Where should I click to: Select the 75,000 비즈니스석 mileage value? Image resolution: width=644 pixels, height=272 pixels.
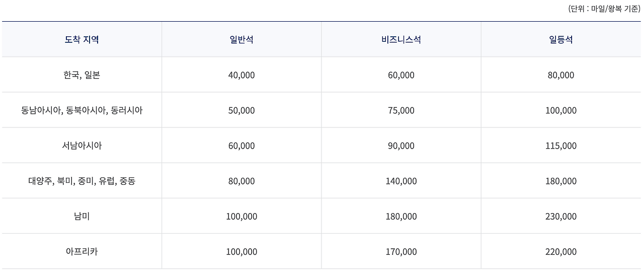[401, 110]
